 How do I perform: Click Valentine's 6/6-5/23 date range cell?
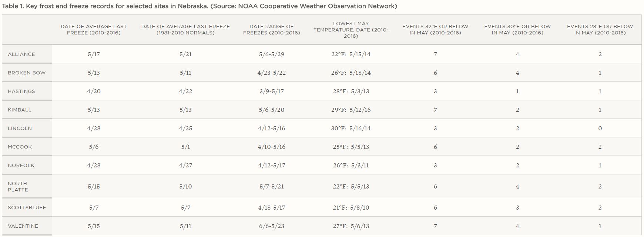pos(272,226)
